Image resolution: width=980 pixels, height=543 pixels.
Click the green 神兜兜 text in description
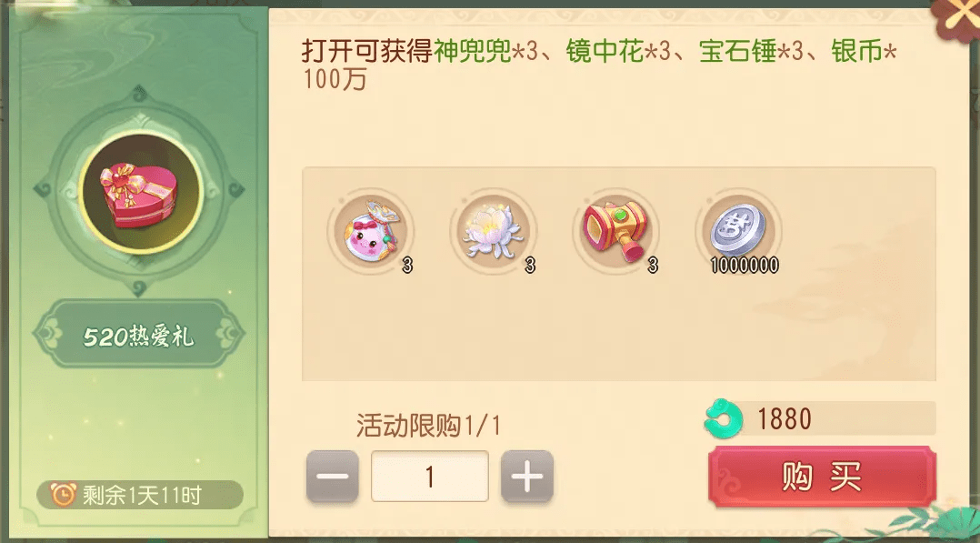coord(473,51)
